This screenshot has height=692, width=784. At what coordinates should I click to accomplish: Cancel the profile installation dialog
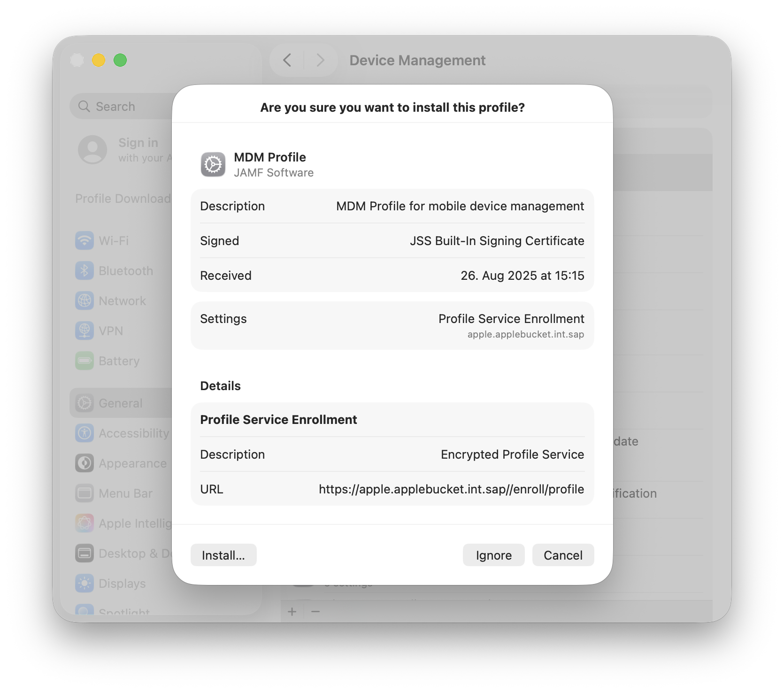(x=563, y=555)
